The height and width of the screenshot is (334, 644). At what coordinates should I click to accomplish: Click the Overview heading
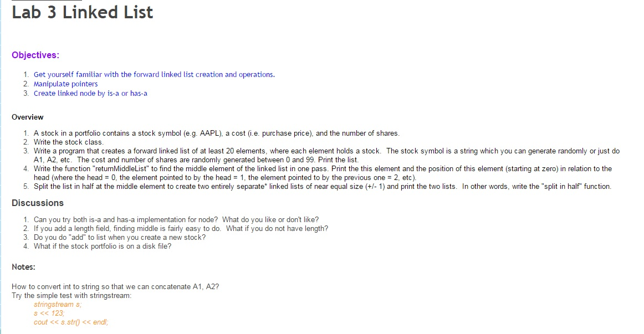[28, 117]
